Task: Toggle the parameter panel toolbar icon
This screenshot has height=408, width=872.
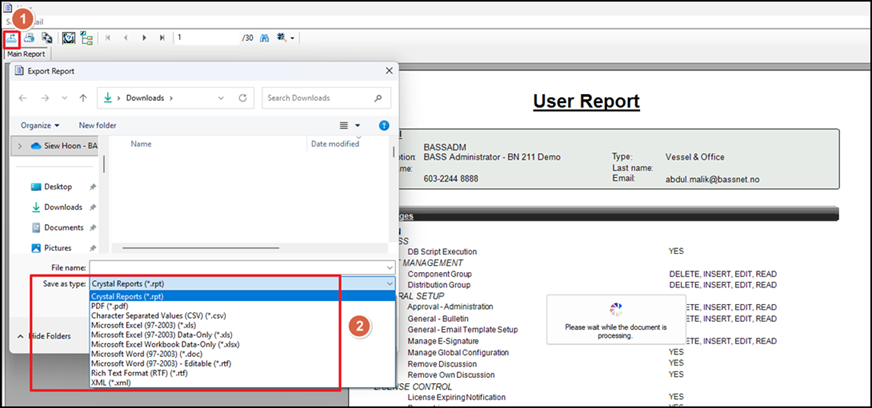Action: pyautogui.click(x=68, y=38)
